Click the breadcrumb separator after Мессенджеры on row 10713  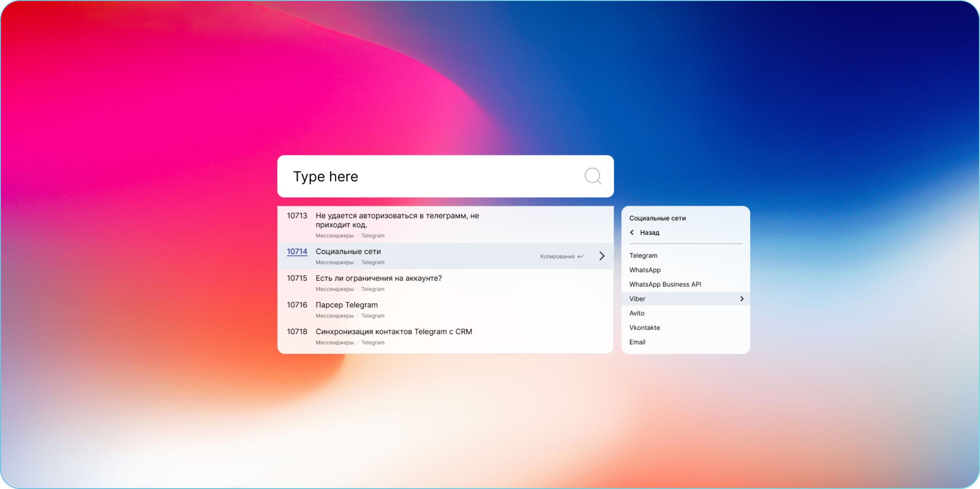point(357,235)
